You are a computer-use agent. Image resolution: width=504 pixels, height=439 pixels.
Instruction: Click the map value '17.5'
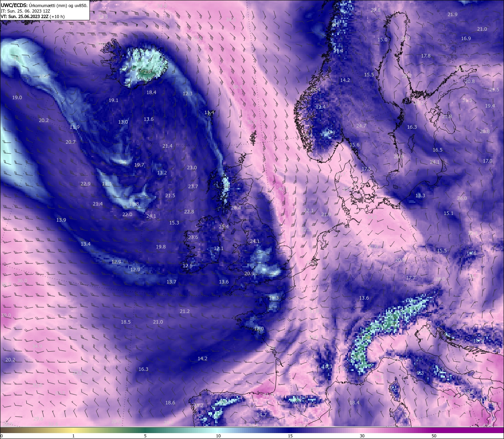(x=366, y=169)
